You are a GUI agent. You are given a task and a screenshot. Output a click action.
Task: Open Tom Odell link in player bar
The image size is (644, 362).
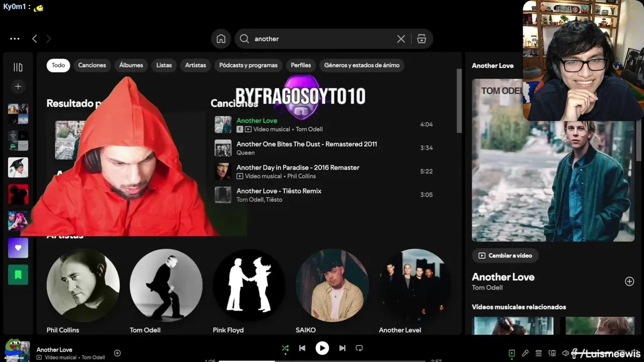[93, 357]
